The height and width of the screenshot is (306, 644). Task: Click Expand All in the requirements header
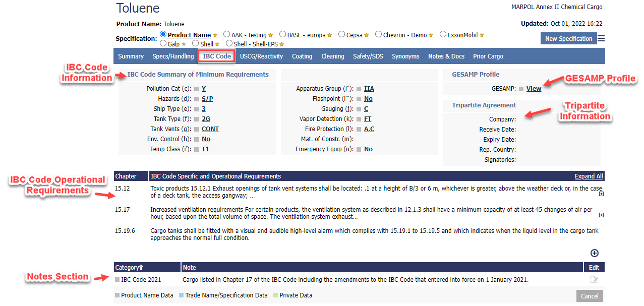tap(589, 176)
